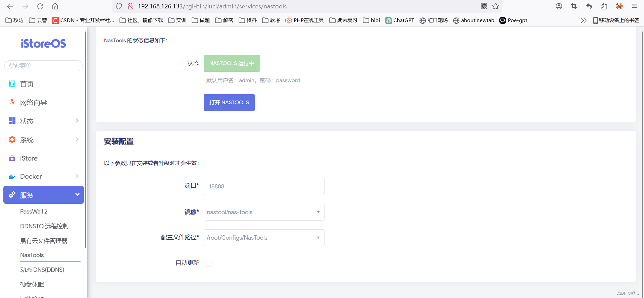This screenshot has width=644, height=298.
Task: Open the ChatGPT bookmark
Action: click(x=400, y=20)
